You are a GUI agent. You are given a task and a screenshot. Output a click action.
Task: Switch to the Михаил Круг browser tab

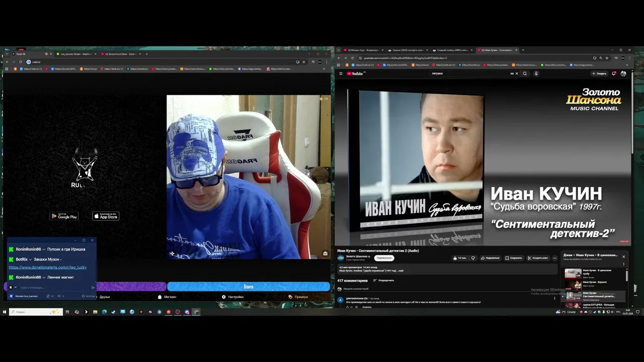tap(362, 50)
